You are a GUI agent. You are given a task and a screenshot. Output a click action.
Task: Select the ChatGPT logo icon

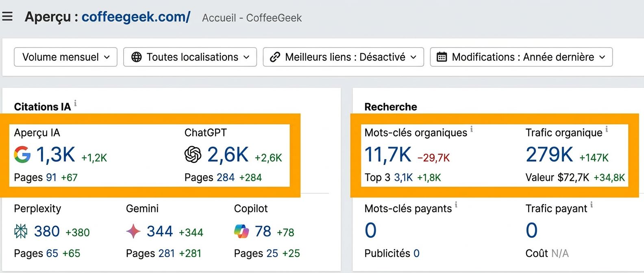tap(193, 155)
